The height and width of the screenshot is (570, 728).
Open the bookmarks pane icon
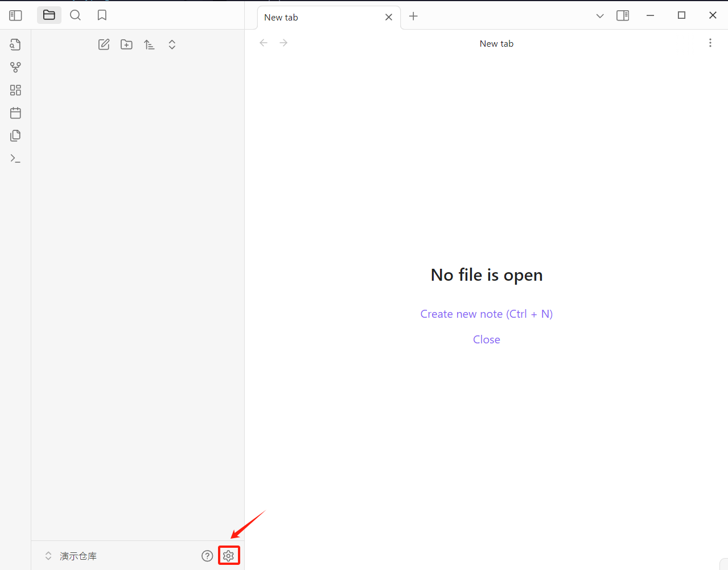102,15
